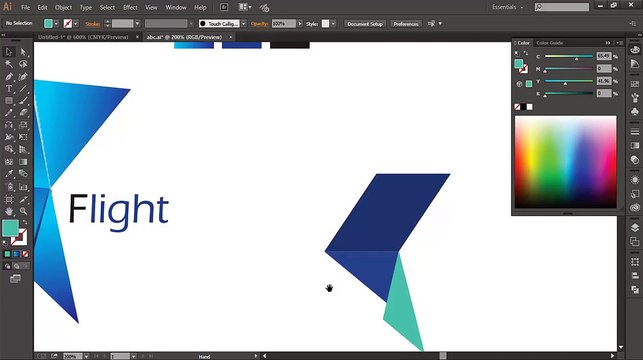Close the abc.ai document tab
Image resolution: width=643 pixels, height=360 pixels.
231,37
